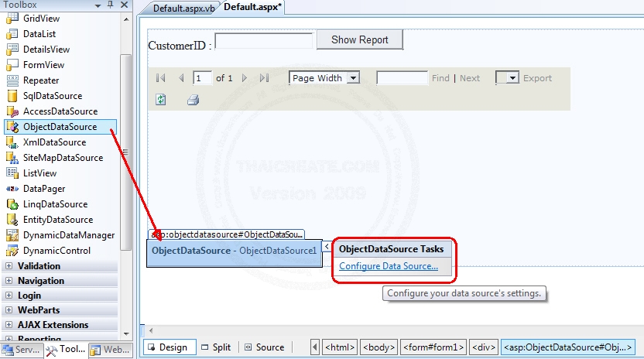
Task: Select the SiteMapDataSource icon
Action: tap(12, 158)
